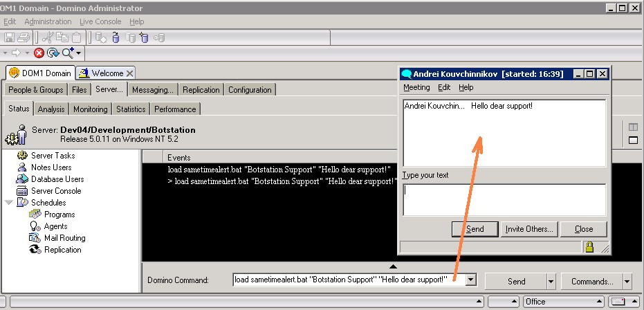Click the database-with-diamond toolbar icon

[x=101, y=38]
